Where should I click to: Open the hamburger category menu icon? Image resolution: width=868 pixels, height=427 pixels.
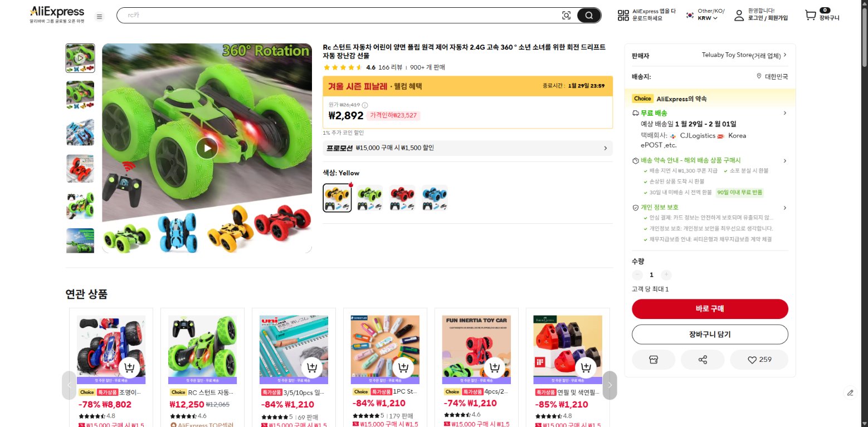pos(100,17)
